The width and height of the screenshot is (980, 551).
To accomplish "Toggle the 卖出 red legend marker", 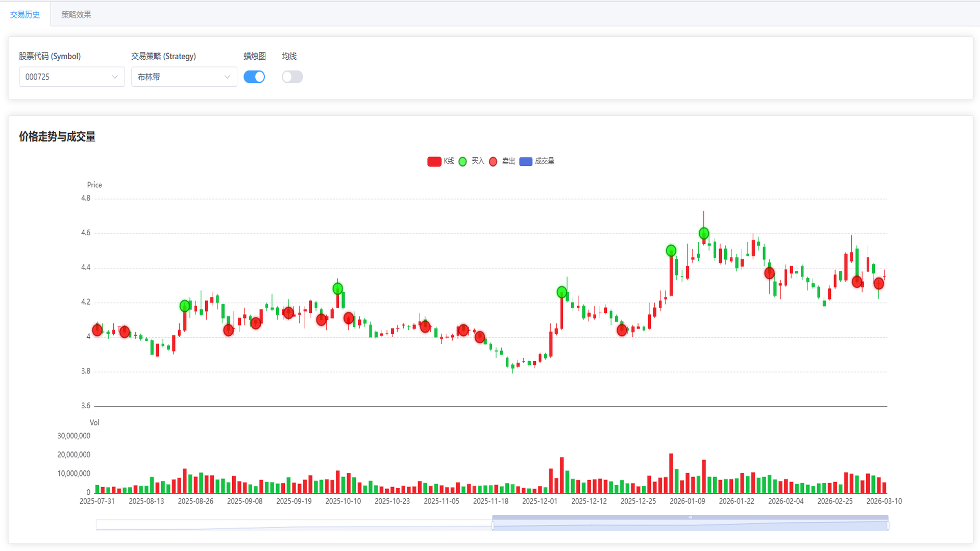I will (x=493, y=162).
